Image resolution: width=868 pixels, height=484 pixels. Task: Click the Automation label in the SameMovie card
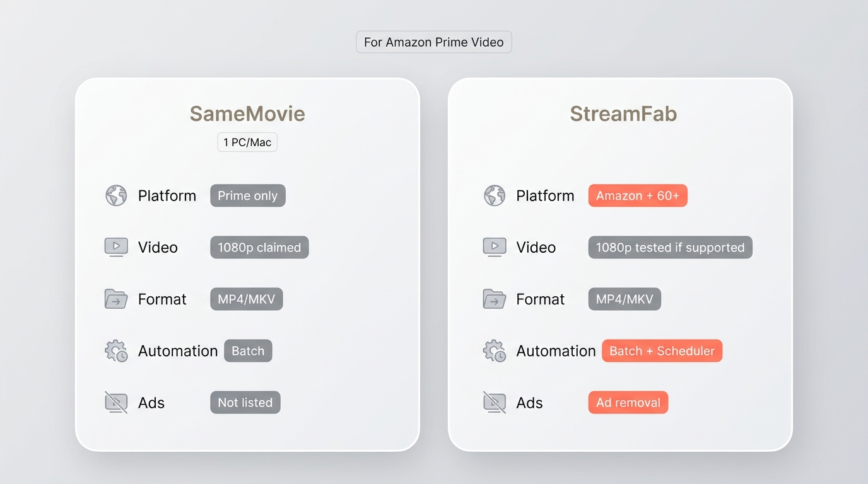tap(178, 350)
